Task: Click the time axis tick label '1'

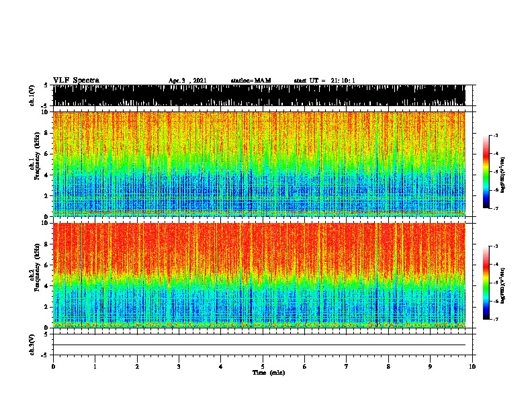Action: tap(95, 367)
